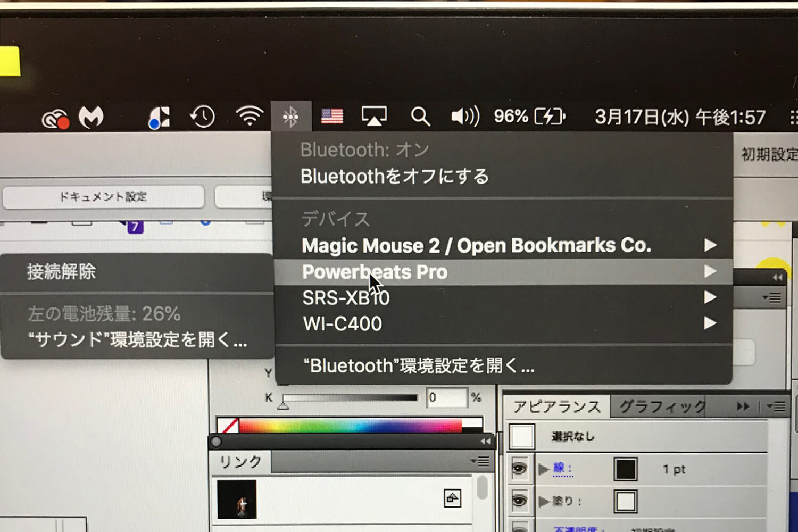Click the Bluetooth menu bar icon
This screenshot has height=532, width=798.
tap(290, 117)
